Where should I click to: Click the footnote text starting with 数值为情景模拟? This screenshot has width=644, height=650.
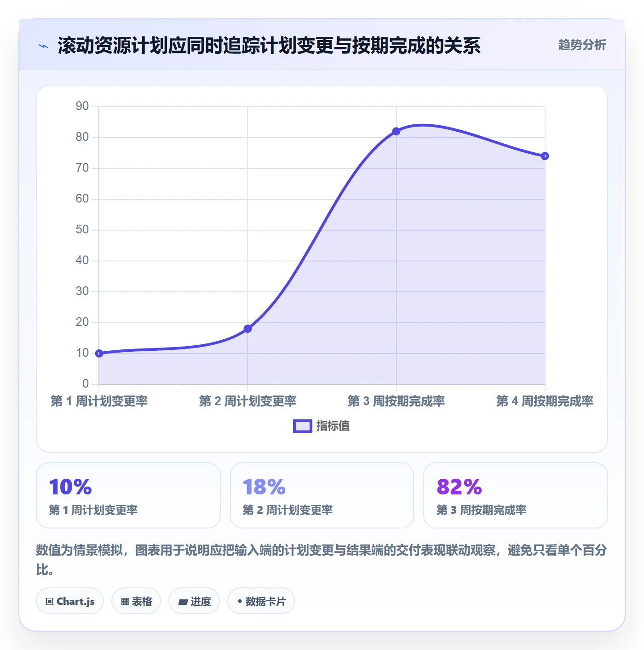click(x=322, y=560)
